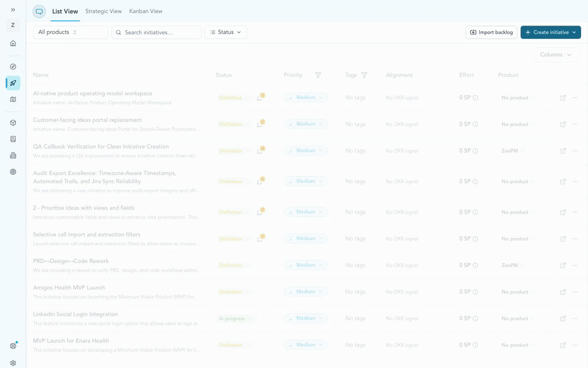Change priority of MVP Launch for Enara Health
Screen dimensions: 588x368
[306, 345]
